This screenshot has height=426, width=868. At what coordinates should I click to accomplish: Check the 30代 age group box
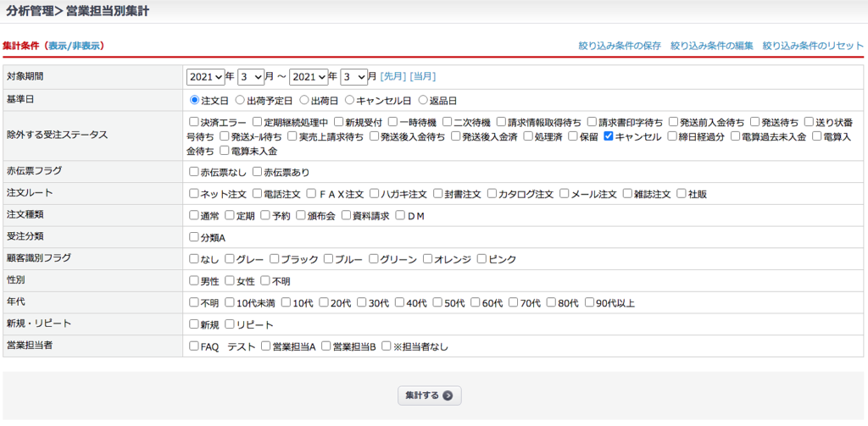coord(362,303)
